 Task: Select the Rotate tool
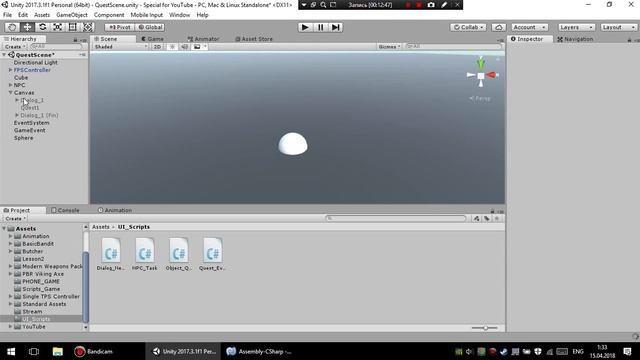point(42,27)
